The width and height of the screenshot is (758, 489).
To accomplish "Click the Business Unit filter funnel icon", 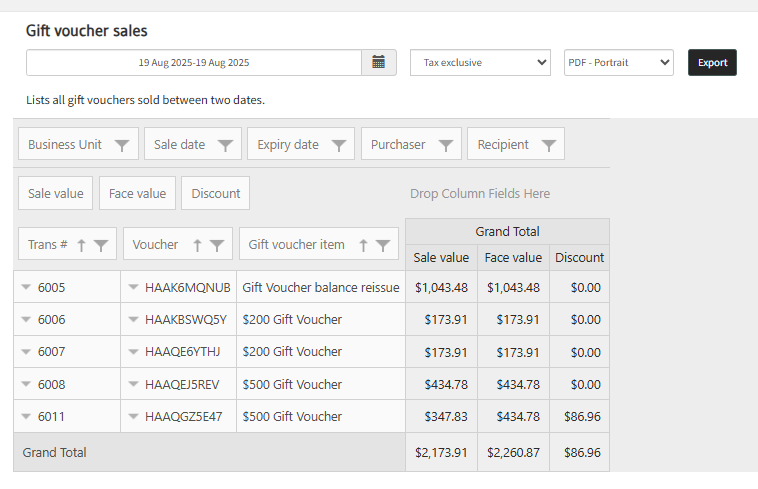I will (122, 145).
